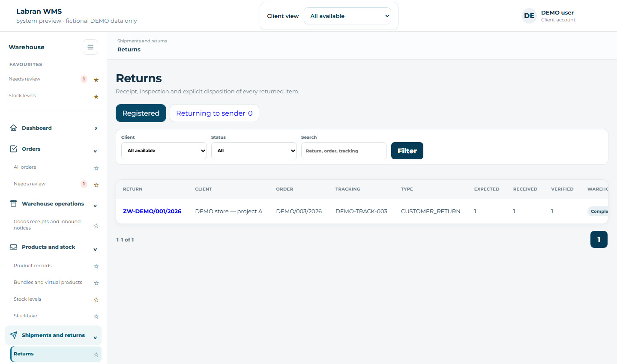Switch to Returning to sender tab
This screenshot has height=364, width=617.
tap(214, 113)
